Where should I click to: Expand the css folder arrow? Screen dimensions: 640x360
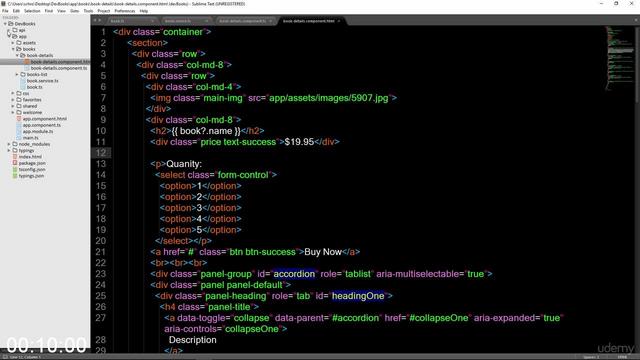point(13,93)
